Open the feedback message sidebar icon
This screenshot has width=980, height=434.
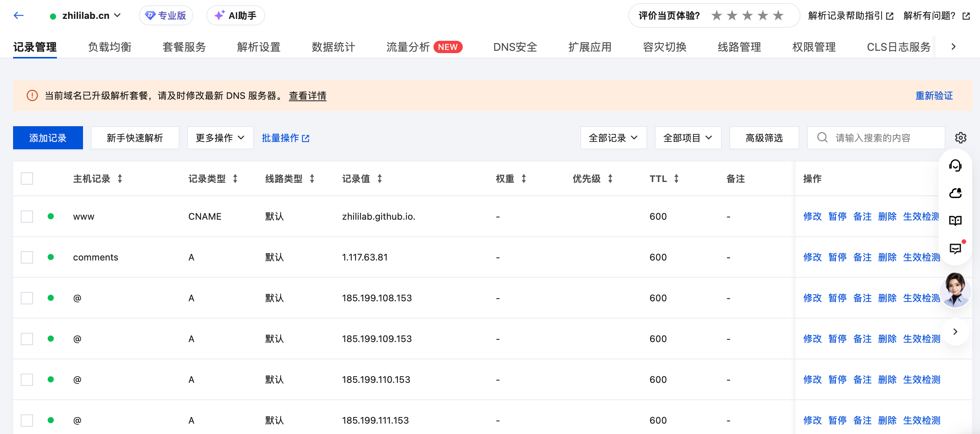(x=955, y=249)
